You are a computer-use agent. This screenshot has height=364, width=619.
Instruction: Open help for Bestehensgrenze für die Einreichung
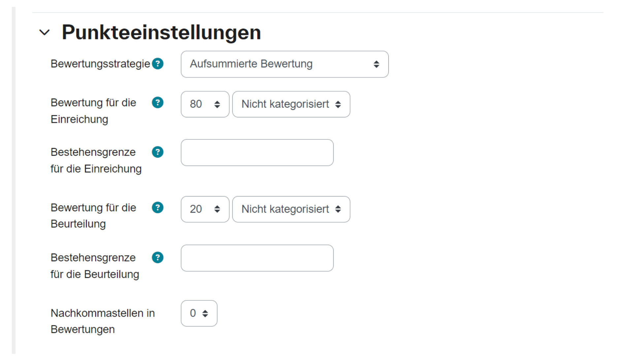157,152
